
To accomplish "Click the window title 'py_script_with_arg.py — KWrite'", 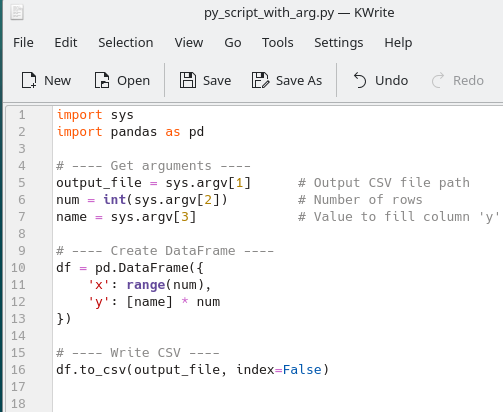I will (299, 13).
